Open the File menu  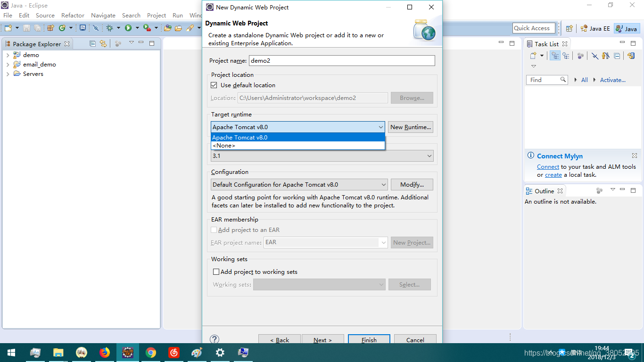(x=8, y=15)
